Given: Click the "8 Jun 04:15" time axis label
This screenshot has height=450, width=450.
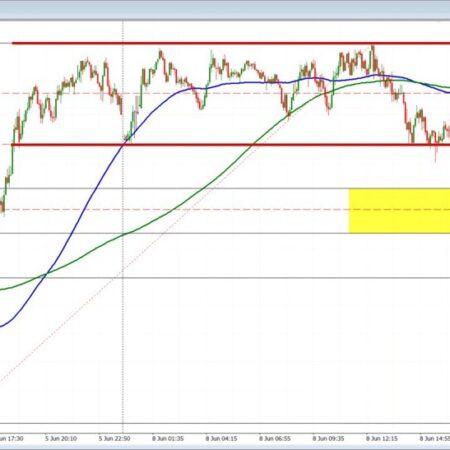Looking at the screenshot, I should [221, 438].
